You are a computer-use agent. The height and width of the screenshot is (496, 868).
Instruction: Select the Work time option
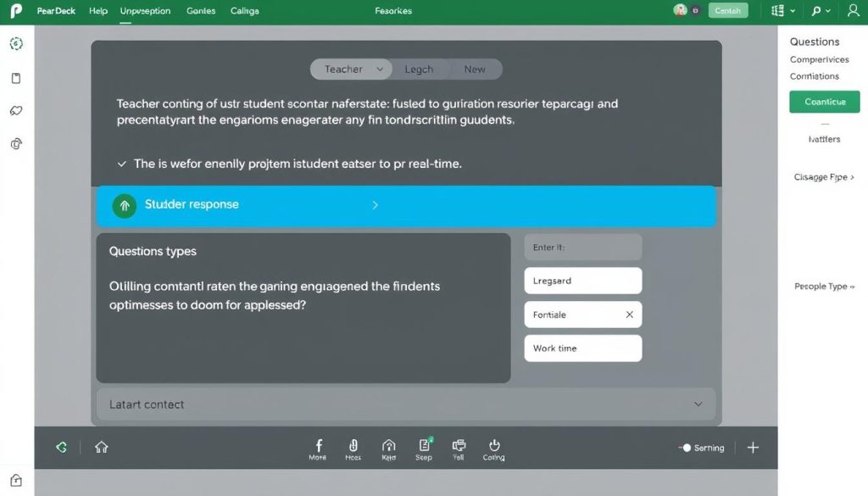(583, 348)
